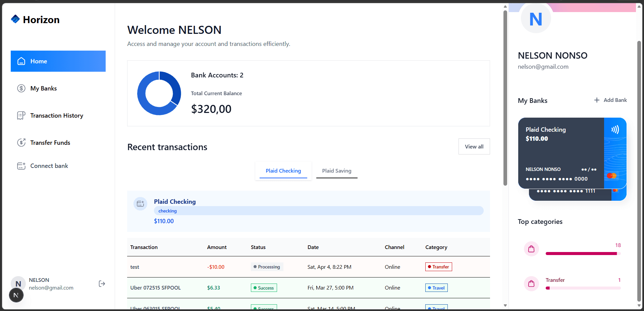
Task: Click the Add Bank link
Action: [615, 100]
